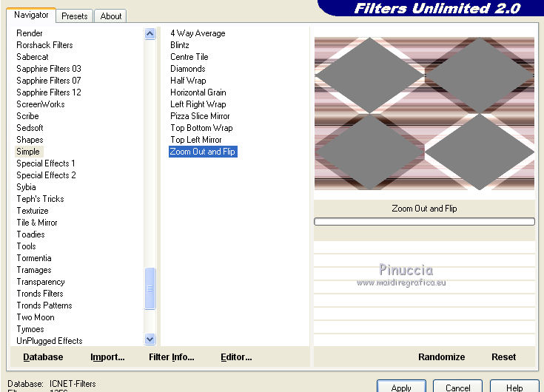Screen dimensions: 544x392
Task: Choose the Left Right Wrap filter
Action: click(198, 104)
